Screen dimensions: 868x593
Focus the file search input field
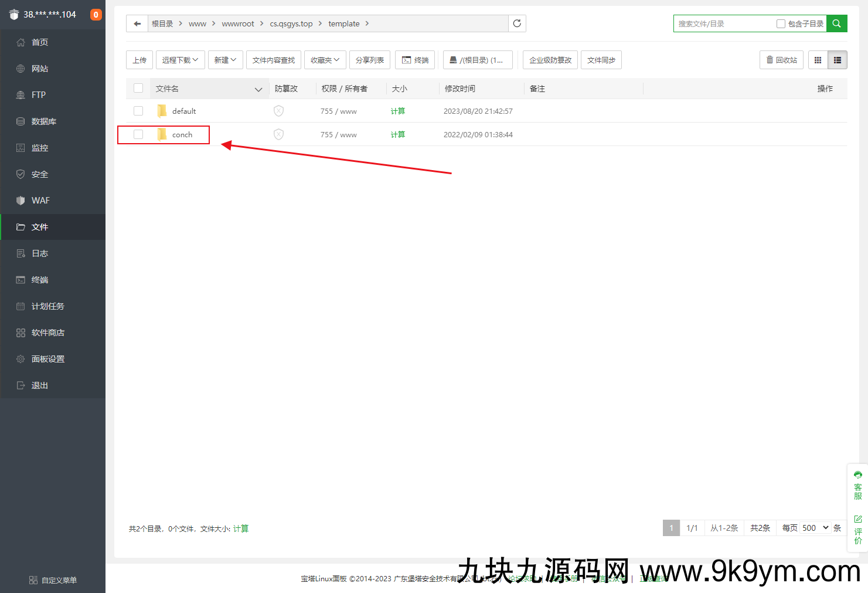point(724,23)
